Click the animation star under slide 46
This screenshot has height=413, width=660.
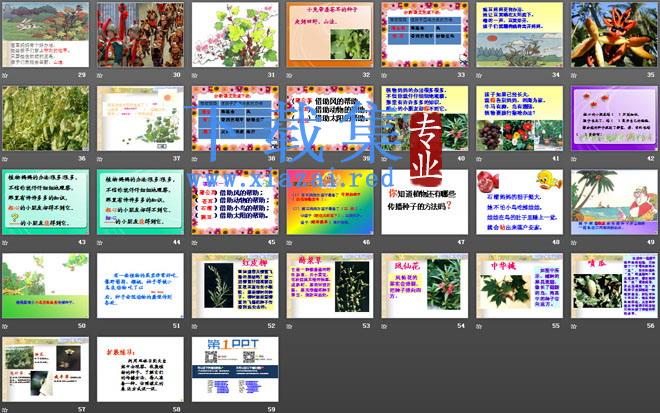289,243
